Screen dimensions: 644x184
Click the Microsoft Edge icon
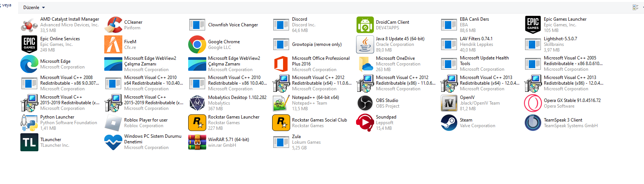pyautogui.click(x=29, y=64)
